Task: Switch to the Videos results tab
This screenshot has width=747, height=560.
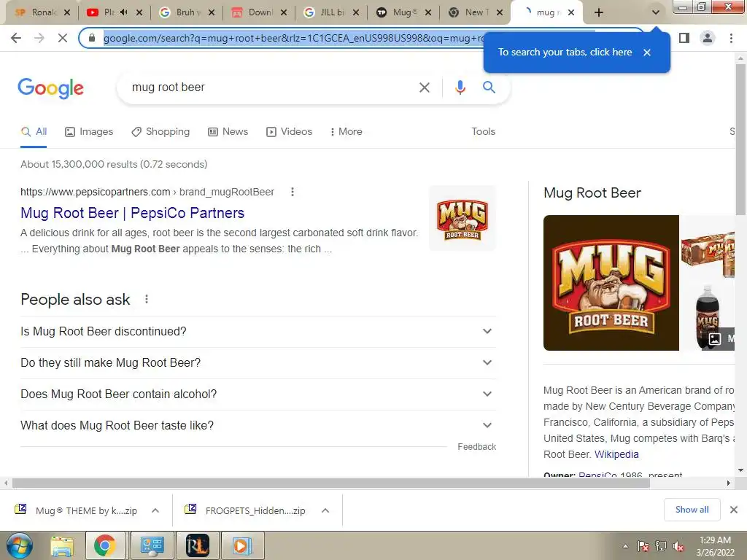Action: pyautogui.click(x=289, y=132)
